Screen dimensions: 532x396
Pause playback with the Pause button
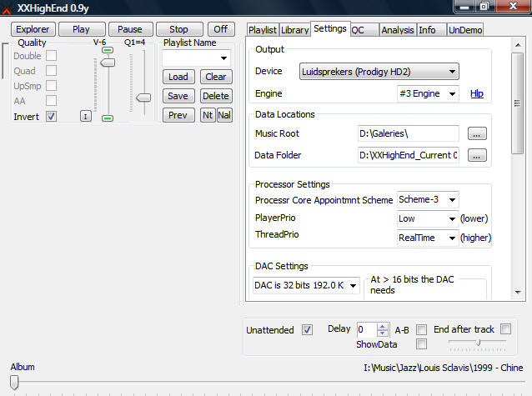pyautogui.click(x=130, y=29)
